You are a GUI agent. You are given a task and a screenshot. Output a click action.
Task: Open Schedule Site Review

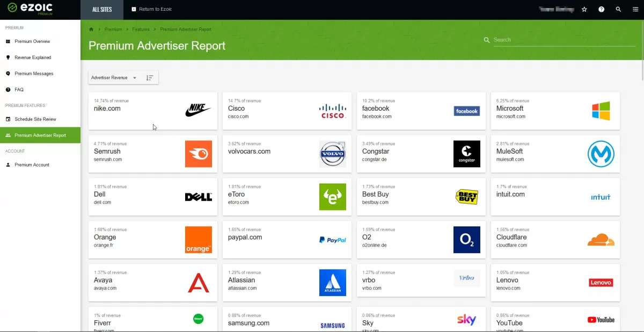click(40, 119)
